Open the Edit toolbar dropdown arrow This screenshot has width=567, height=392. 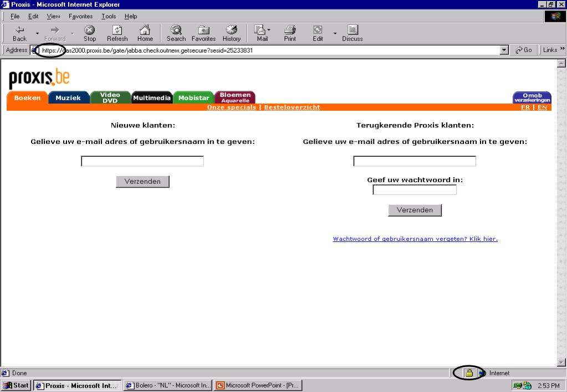tap(335, 34)
